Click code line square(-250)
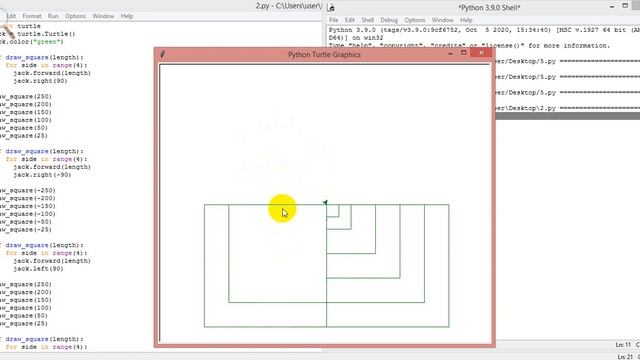The image size is (640, 360). pyautogui.click(x=28, y=190)
